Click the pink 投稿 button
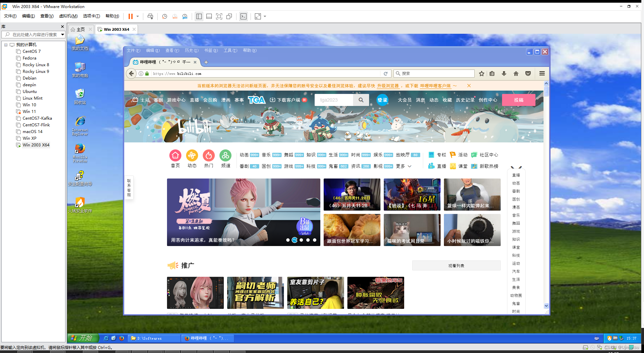The image size is (644, 353). pyautogui.click(x=519, y=100)
